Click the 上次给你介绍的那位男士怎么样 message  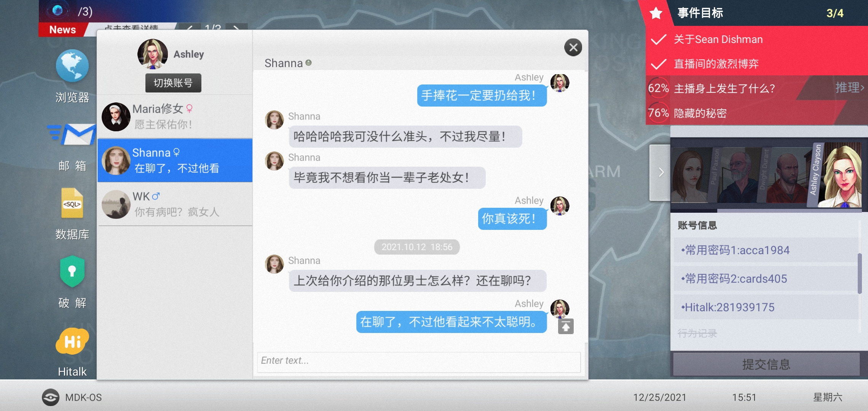tap(418, 280)
